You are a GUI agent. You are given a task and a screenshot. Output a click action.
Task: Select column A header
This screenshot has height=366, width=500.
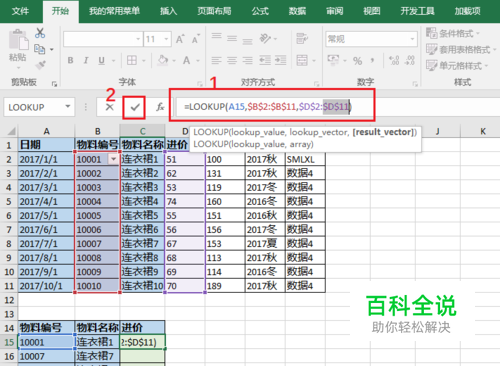tap(46, 131)
